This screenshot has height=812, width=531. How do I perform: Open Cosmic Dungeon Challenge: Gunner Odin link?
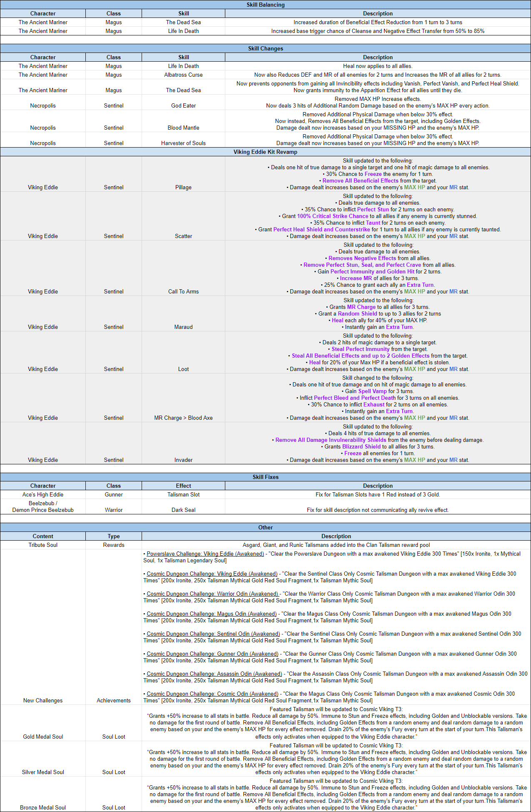click(x=212, y=654)
